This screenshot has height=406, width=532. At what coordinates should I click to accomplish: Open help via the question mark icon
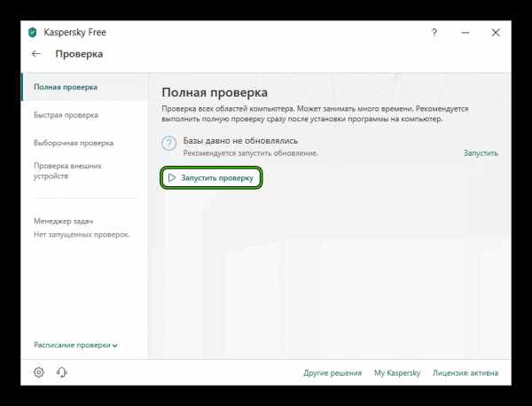pyautogui.click(x=434, y=33)
